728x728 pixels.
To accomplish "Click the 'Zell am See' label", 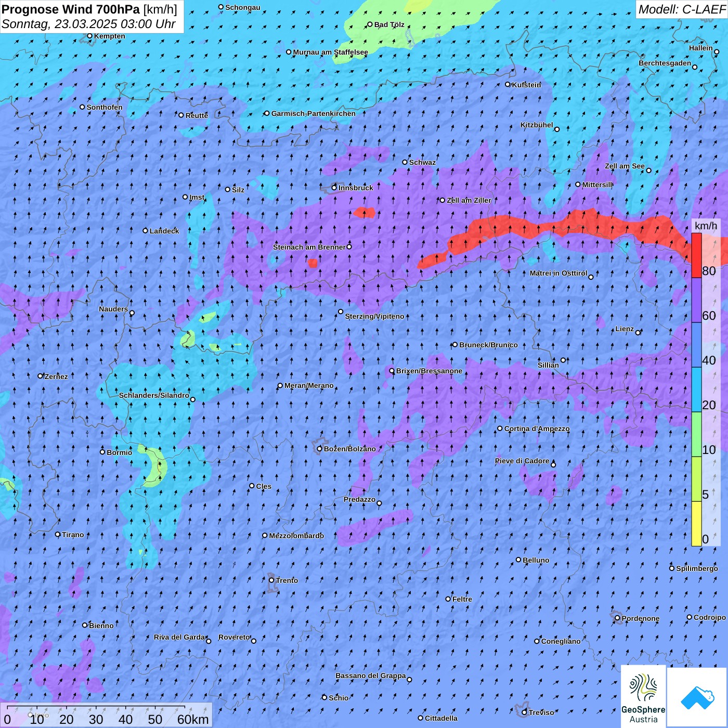I will click(x=625, y=166).
